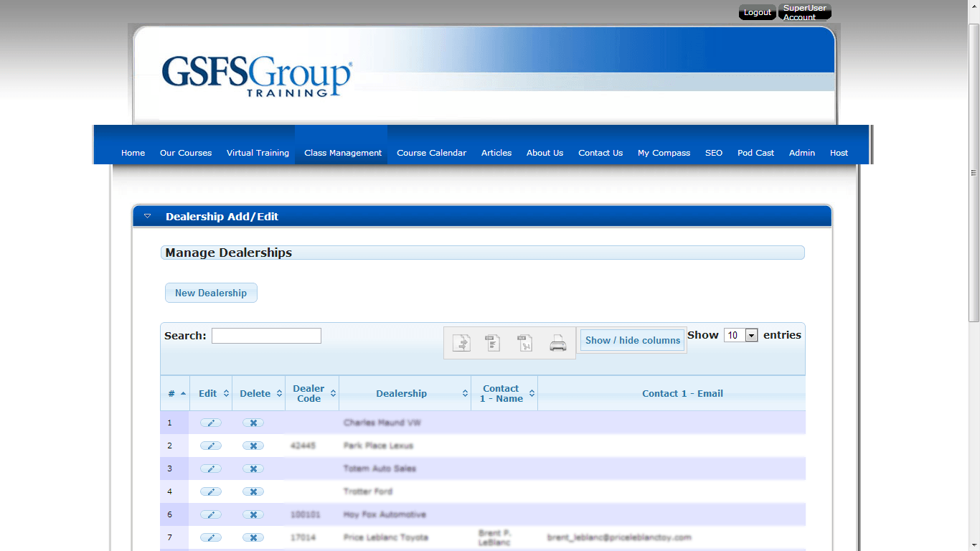
Task: Export the table as PDF
Action: pyautogui.click(x=525, y=343)
